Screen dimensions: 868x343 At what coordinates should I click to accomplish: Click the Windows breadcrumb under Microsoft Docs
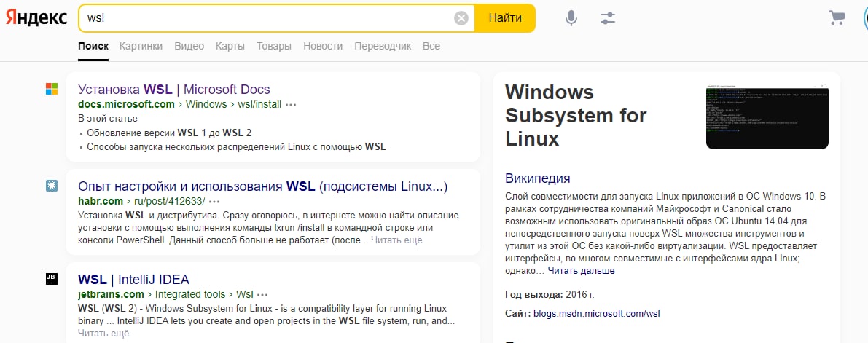coord(206,105)
